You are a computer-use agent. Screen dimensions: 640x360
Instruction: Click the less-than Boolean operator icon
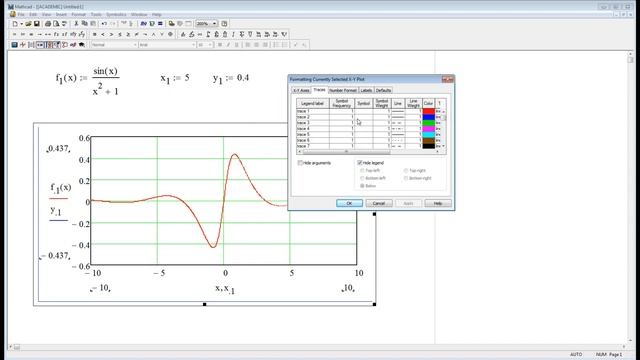pos(103,34)
